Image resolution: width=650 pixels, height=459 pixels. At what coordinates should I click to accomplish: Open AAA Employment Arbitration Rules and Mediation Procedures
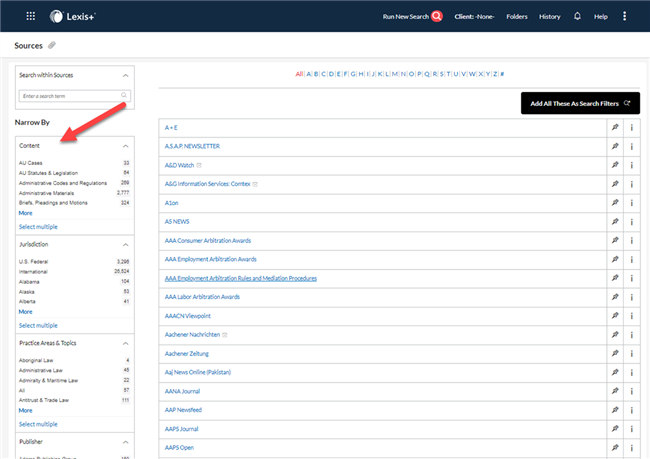point(240,278)
